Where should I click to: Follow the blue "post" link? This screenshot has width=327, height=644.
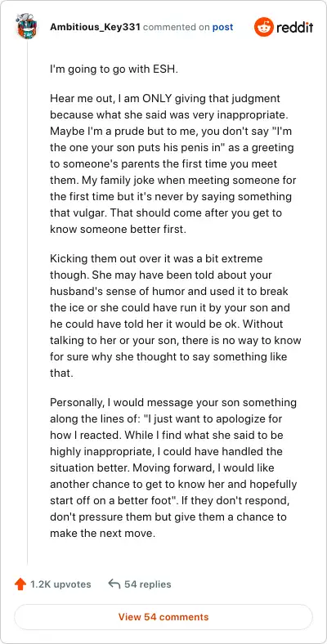click(222, 27)
